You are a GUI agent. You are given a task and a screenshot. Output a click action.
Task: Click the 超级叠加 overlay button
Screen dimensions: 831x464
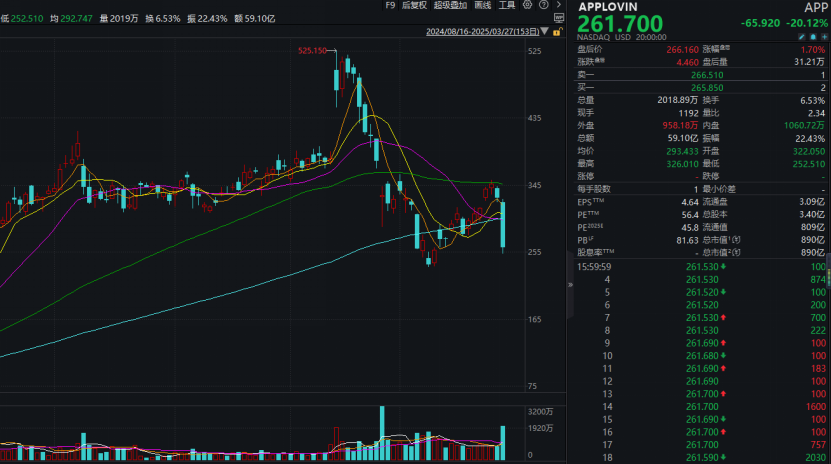[x=450, y=5]
